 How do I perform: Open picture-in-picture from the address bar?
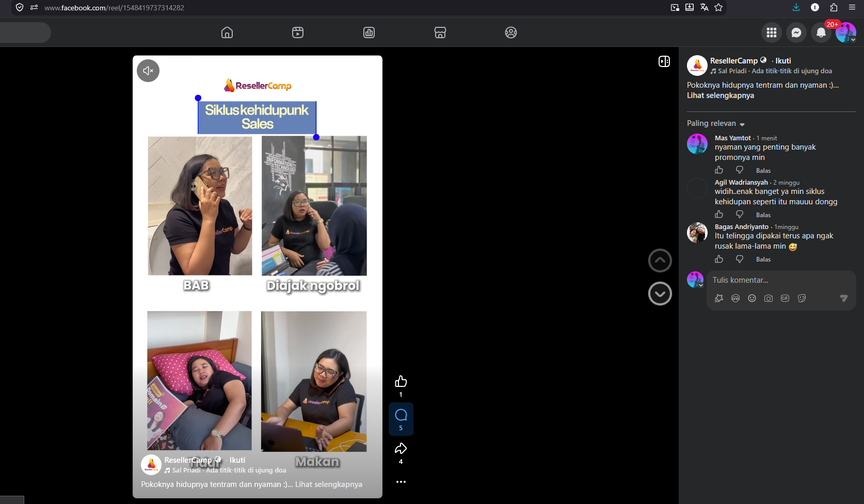(x=675, y=7)
